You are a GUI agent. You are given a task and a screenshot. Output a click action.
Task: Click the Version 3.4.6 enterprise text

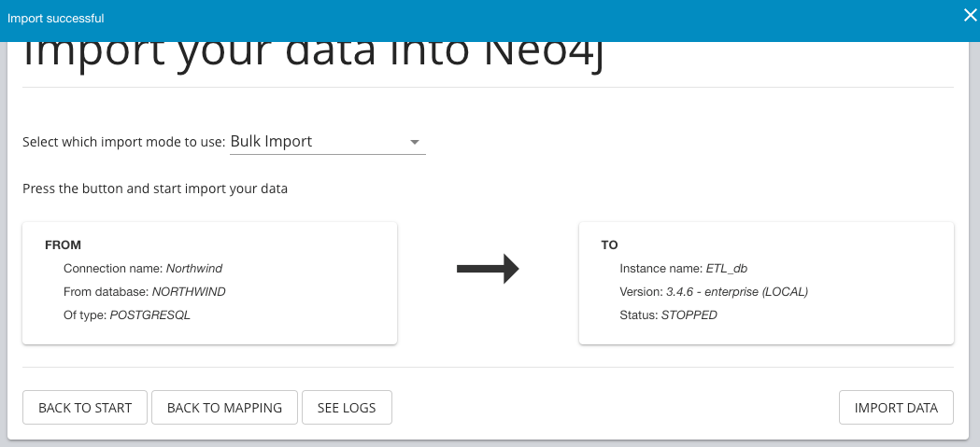tap(714, 291)
